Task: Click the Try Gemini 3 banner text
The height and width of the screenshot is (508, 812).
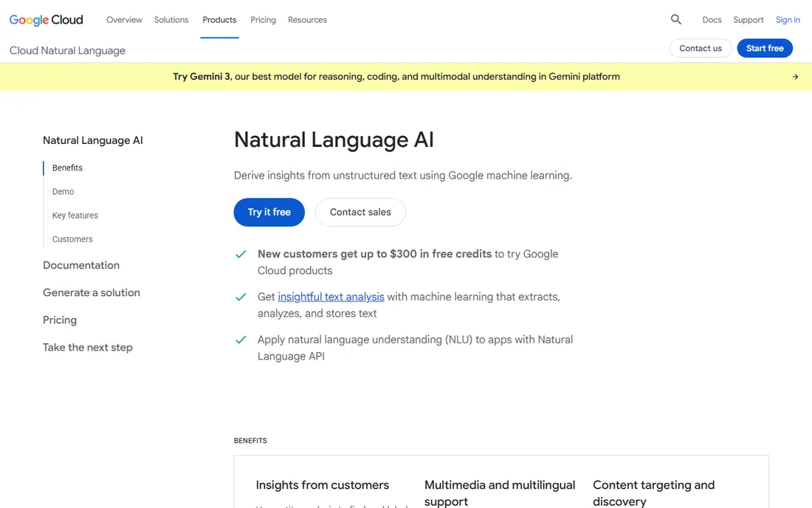Action: [x=396, y=77]
